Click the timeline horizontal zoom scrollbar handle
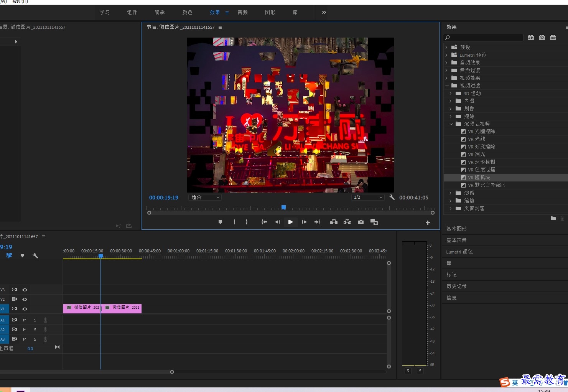Screen dimensions: 568x392 coord(172,372)
